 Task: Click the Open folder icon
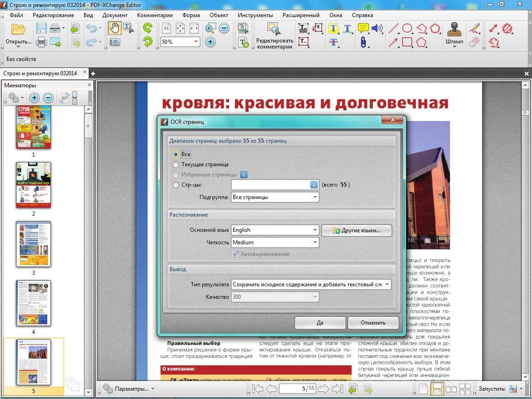[18, 29]
